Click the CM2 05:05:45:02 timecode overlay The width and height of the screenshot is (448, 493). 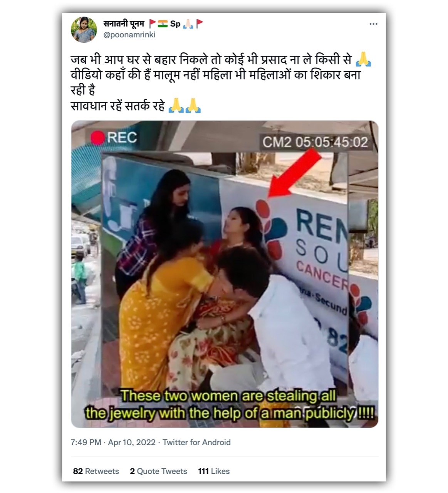coord(315,142)
